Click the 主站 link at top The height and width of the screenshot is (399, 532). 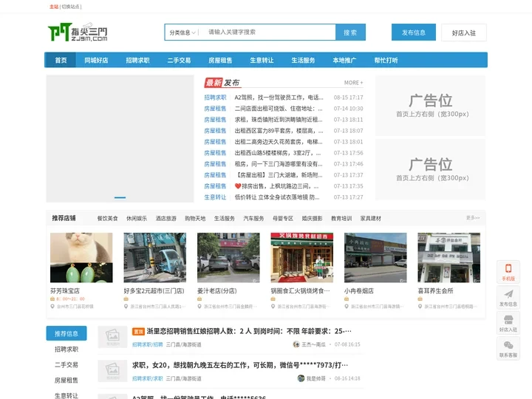point(54,7)
